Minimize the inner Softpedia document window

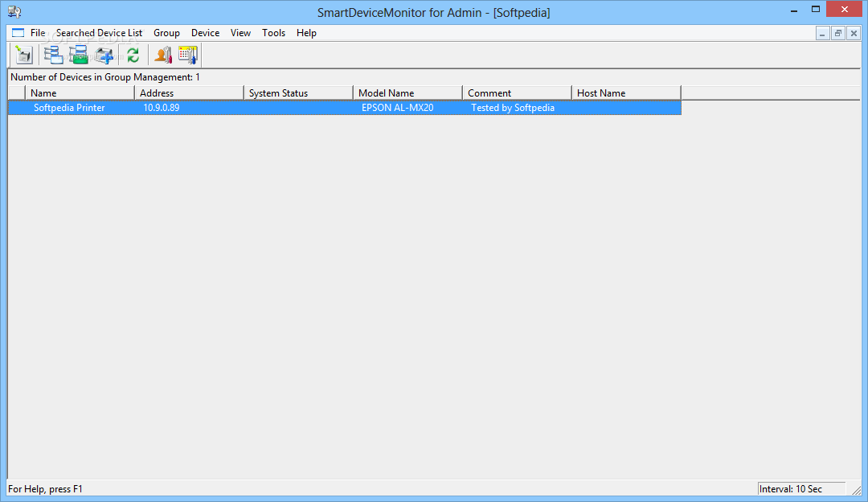823,33
